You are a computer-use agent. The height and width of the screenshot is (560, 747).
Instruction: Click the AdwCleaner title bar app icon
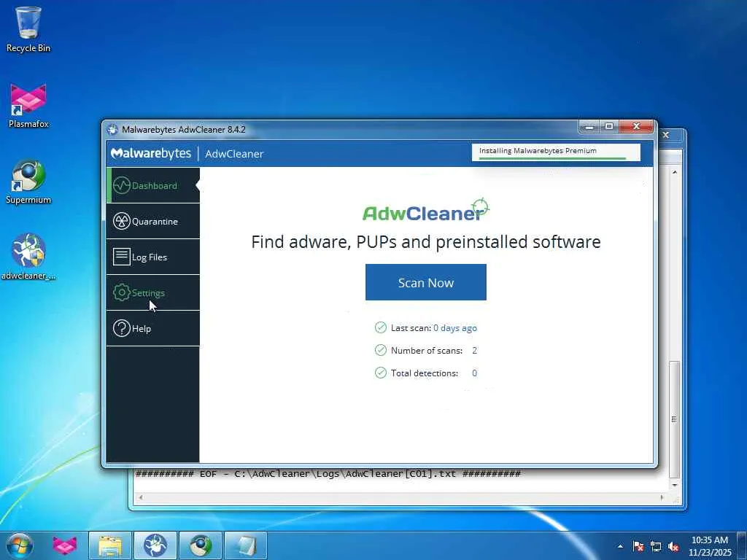pyautogui.click(x=112, y=129)
